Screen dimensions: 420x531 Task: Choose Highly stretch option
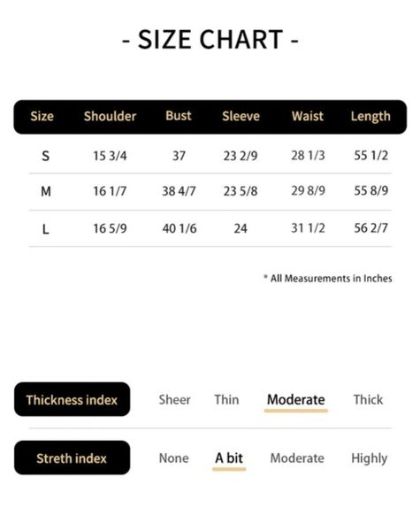coord(369,458)
